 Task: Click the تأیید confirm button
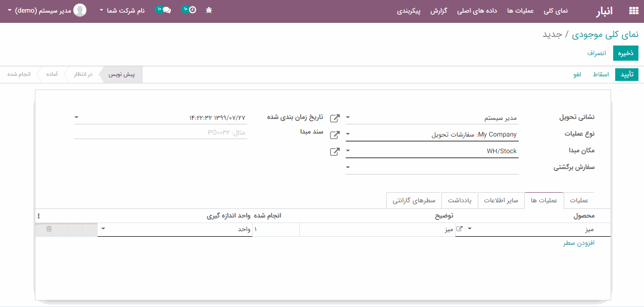(627, 74)
